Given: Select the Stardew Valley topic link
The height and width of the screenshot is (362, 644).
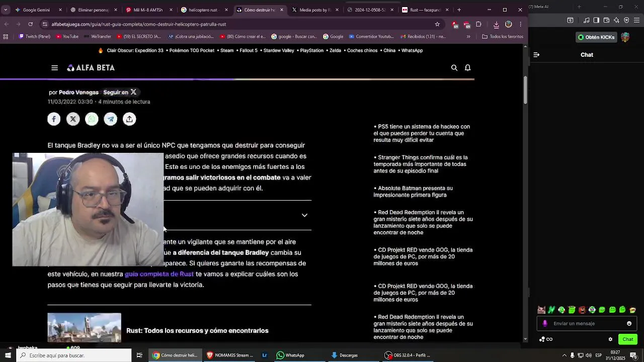Looking at the screenshot, I should pos(279,51).
